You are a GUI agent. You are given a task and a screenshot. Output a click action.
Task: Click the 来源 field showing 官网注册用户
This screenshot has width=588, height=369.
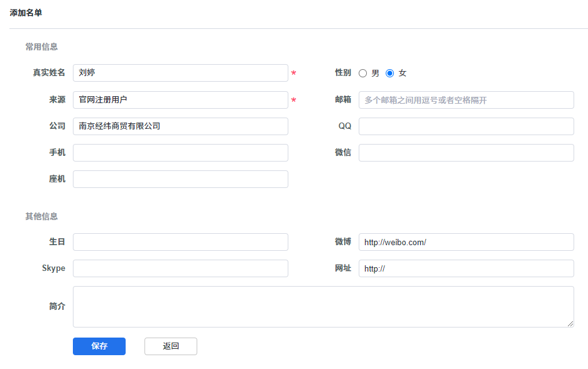[x=180, y=100]
